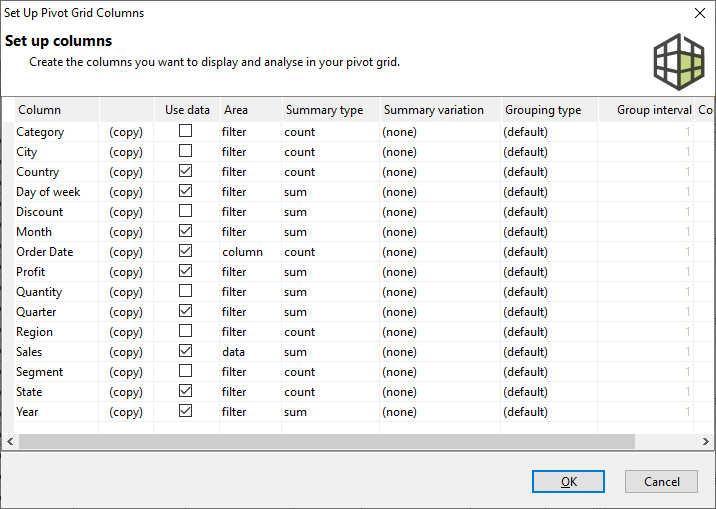
Task: Open Area cell for Order Date row
Action: pos(249,252)
